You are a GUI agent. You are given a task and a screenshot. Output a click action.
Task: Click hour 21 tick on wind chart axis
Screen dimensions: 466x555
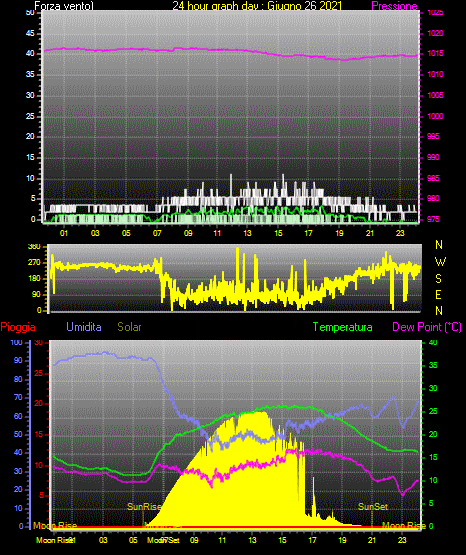click(370, 233)
